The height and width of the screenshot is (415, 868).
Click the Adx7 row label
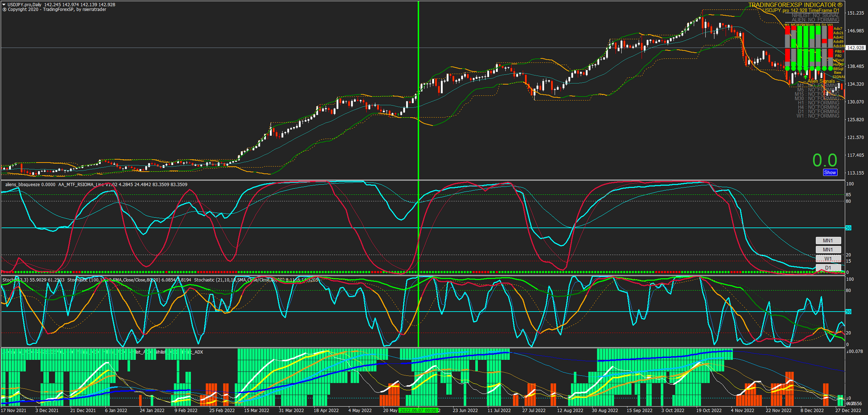[838, 29]
